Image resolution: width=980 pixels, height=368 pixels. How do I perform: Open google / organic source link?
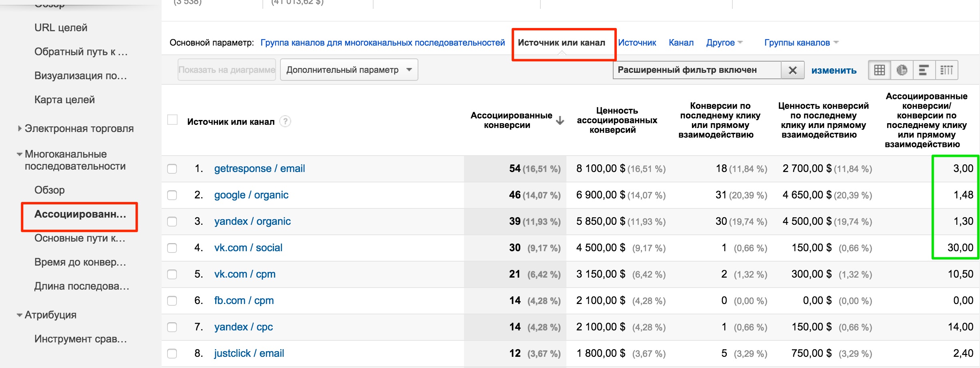point(251,195)
